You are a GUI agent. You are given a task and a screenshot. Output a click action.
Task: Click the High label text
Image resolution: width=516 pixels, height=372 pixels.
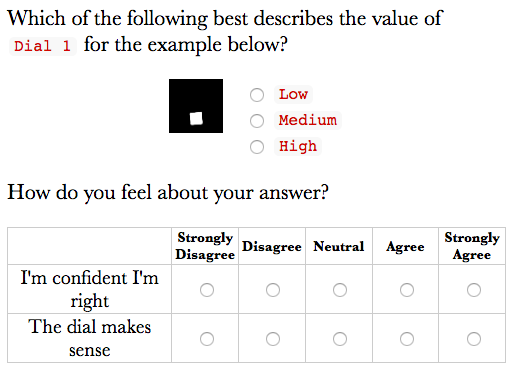[298, 146]
